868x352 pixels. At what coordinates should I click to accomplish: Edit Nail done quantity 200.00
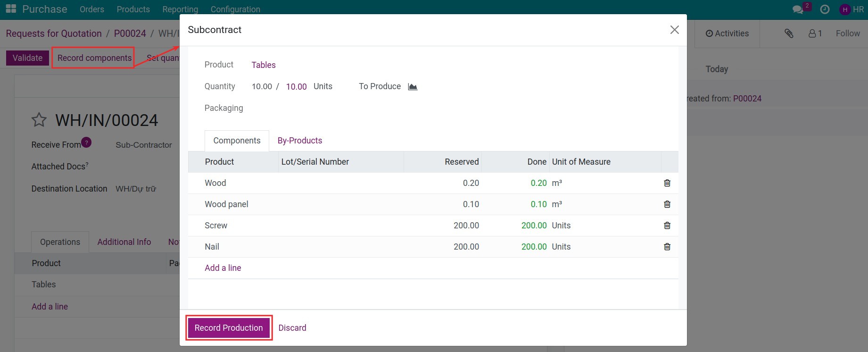534,247
